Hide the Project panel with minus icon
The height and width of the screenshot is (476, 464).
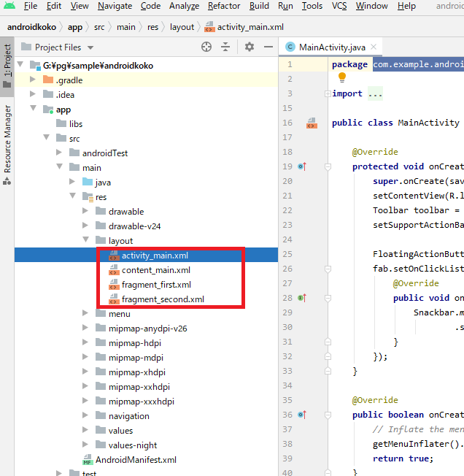pos(268,47)
